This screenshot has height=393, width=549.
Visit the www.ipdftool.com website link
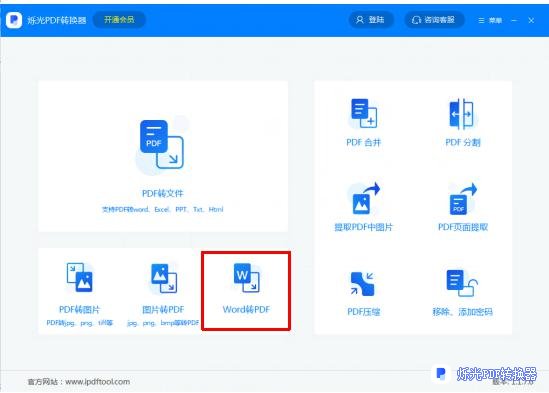click(x=98, y=381)
